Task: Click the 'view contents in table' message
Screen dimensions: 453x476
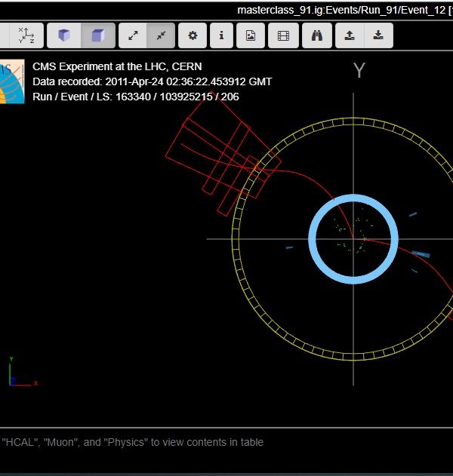Action: tap(133, 442)
